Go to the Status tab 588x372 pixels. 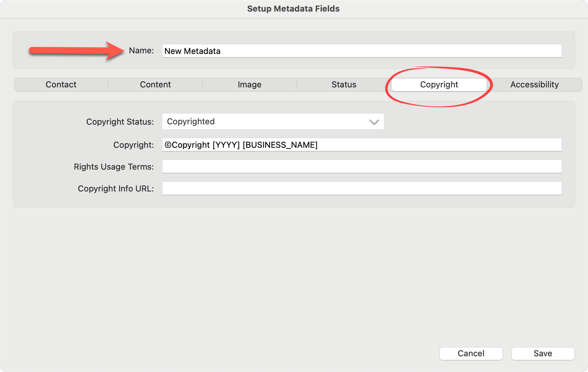344,84
